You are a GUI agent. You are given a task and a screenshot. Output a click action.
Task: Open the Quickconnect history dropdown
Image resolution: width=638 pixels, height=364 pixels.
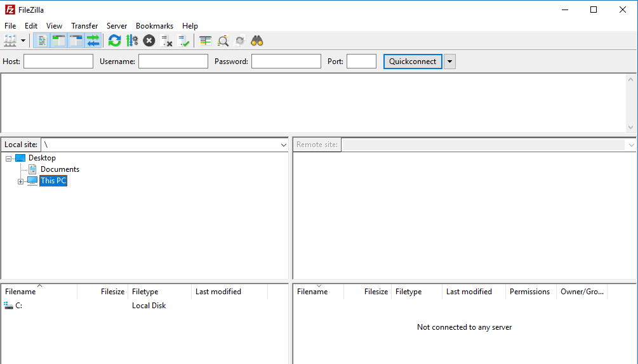tap(449, 62)
